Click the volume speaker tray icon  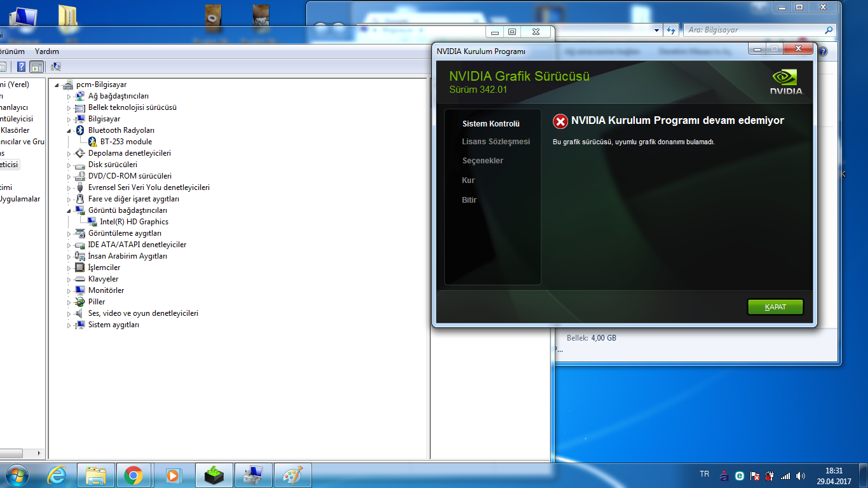801,475
